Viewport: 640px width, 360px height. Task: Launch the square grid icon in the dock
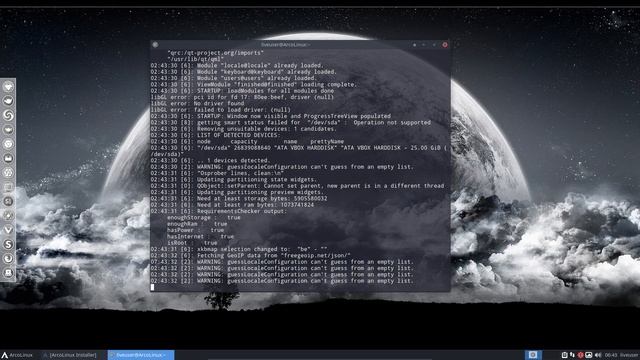point(8,187)
